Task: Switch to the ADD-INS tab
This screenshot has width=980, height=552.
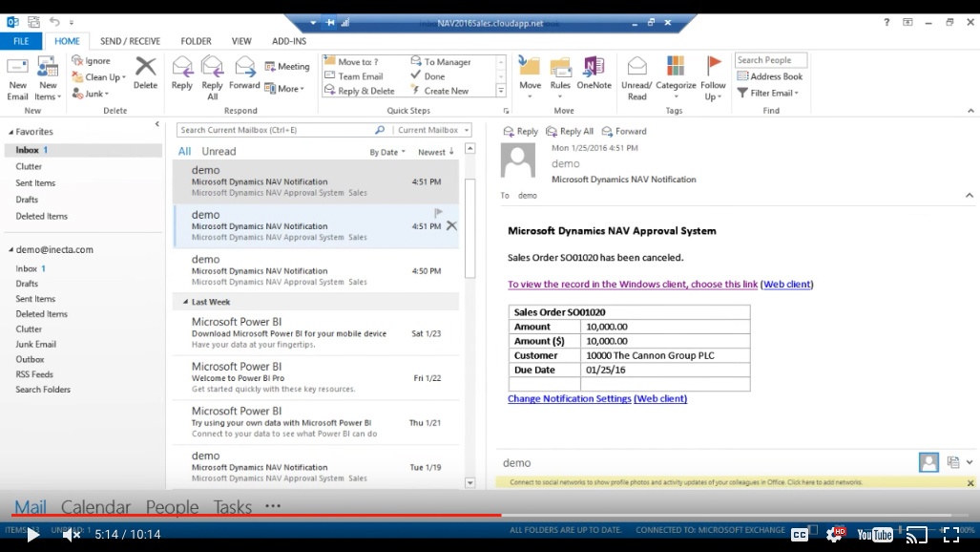Action: click(289, 41)
